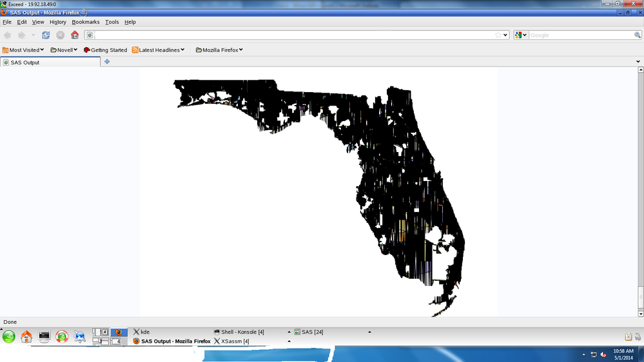The height and width of the screenshot is (362, 644).
Task: Expand the Shell - Konsole group arrow
Action: [x=289, y=332]
